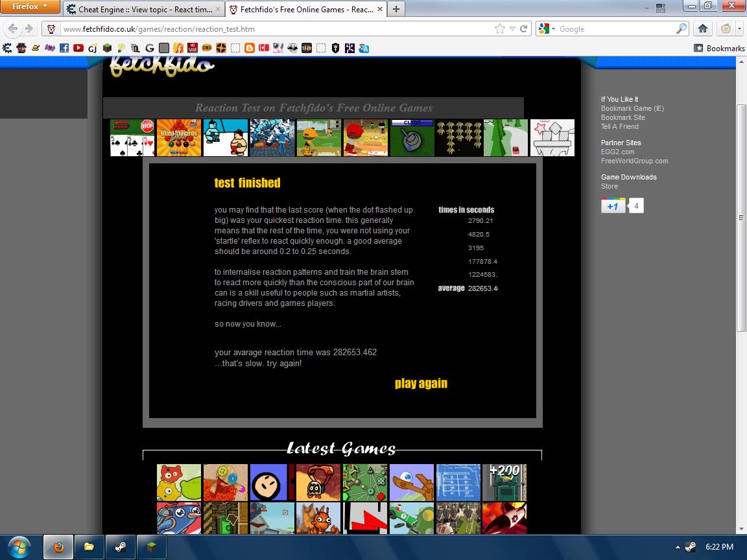Click the page vertical scrollbar thumb
Screen dimensions: 747x560
(741, 218)
